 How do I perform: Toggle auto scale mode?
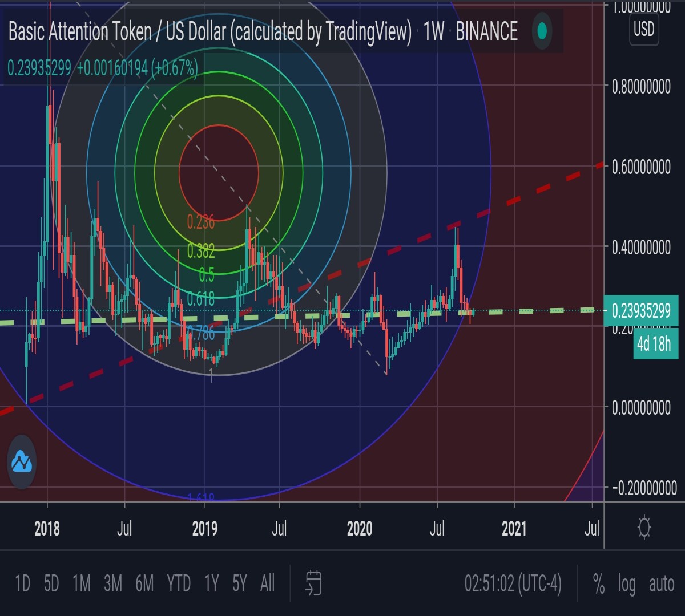click(x=662, y=583)
